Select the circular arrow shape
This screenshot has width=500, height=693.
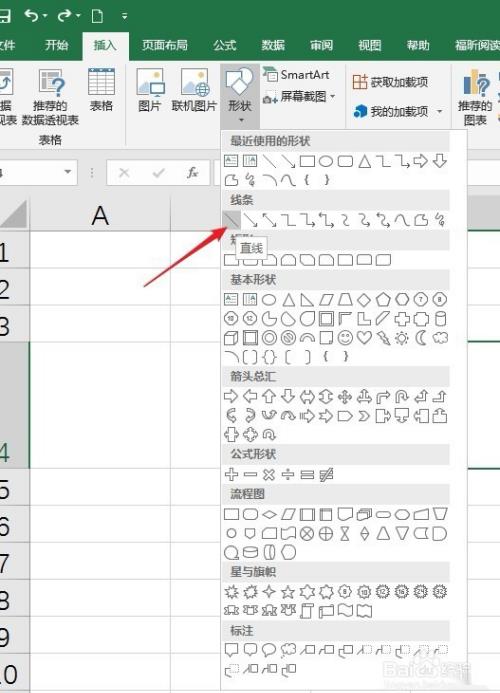tap(269, 435)
